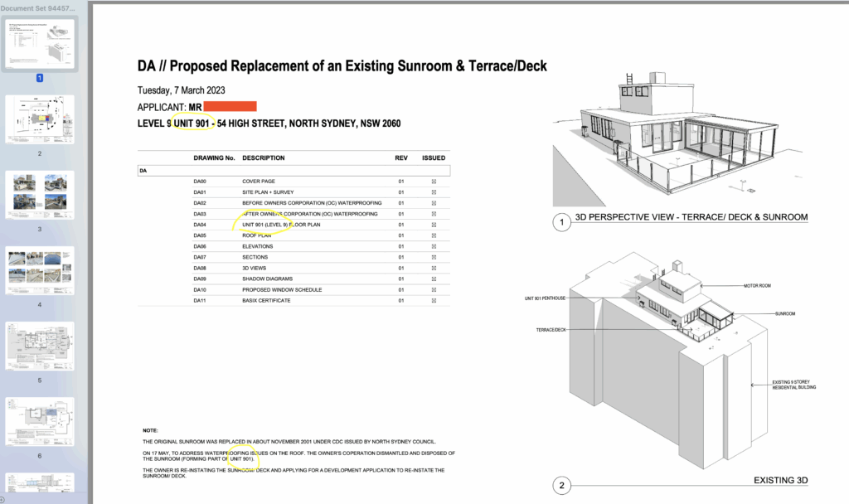
Task: Click drawing number 'DA00'
Action: 200,182
